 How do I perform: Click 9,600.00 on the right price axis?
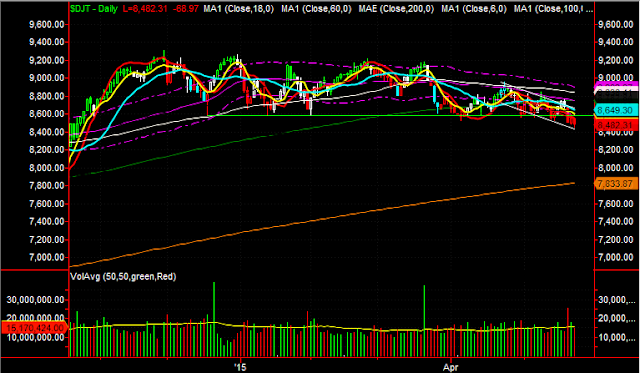pos(615,24)
